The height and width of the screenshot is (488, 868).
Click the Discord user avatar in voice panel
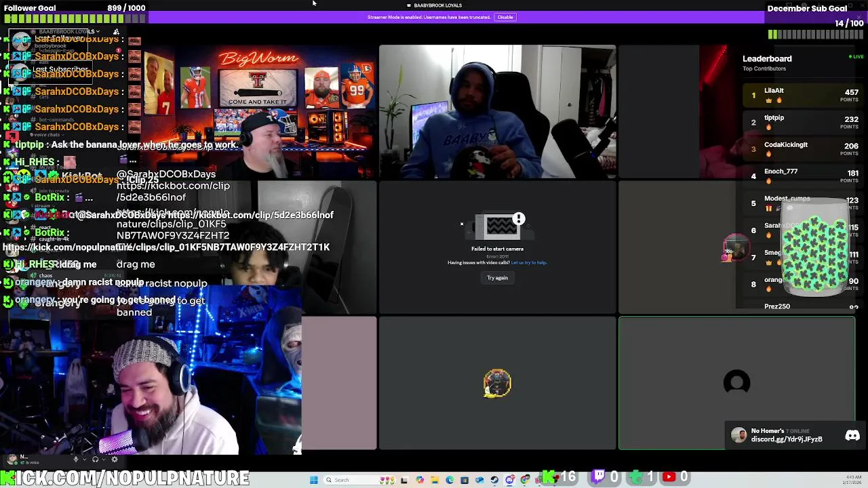(12, 460)
